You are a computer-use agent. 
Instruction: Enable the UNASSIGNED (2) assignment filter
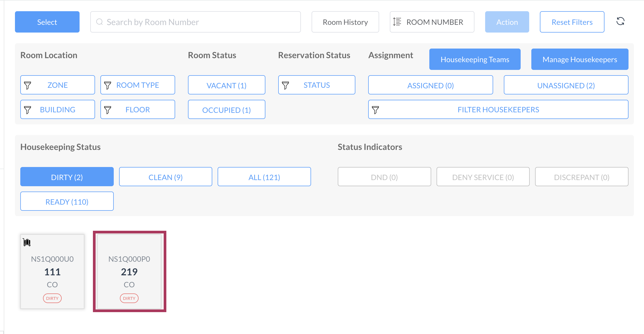tap(566, 85)
